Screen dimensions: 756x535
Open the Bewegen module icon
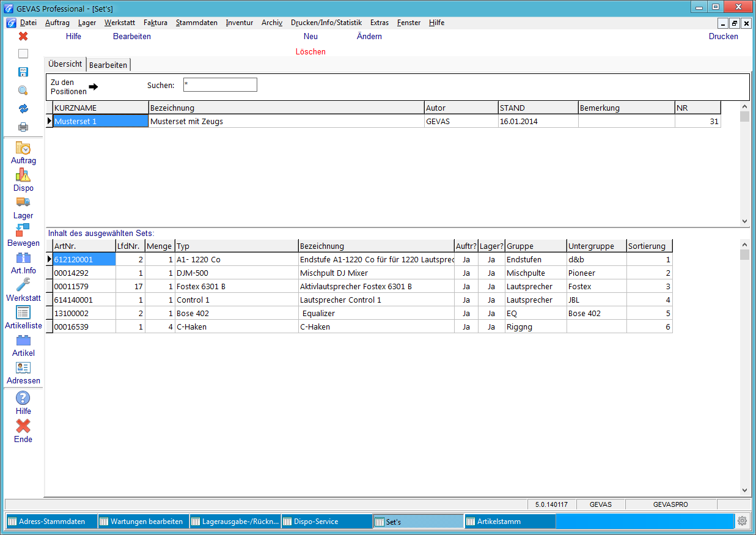23,231
